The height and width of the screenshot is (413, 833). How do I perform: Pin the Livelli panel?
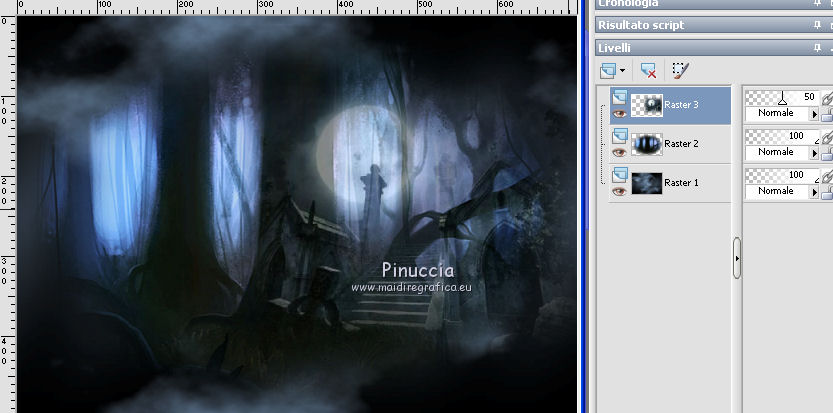click(x=817, y=48)
